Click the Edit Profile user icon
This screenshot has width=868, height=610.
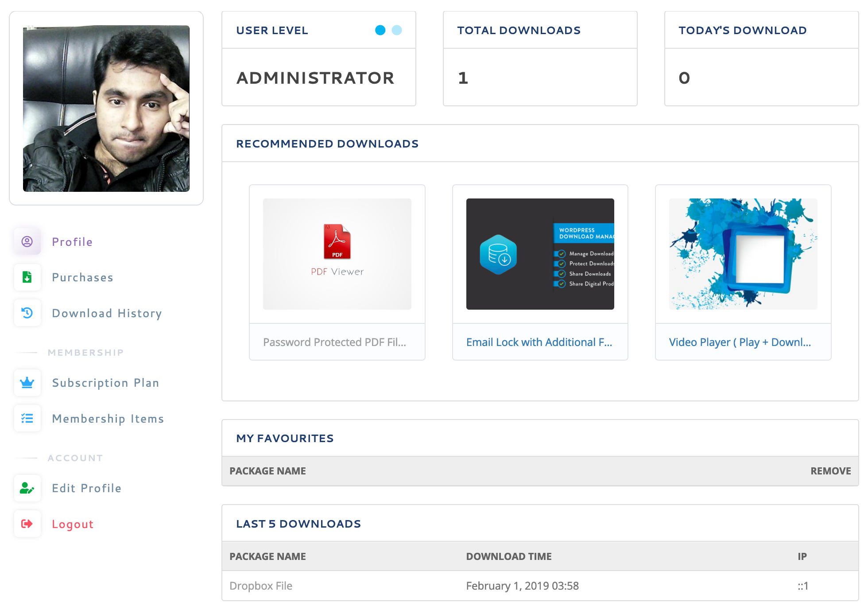tap(27, 488)
